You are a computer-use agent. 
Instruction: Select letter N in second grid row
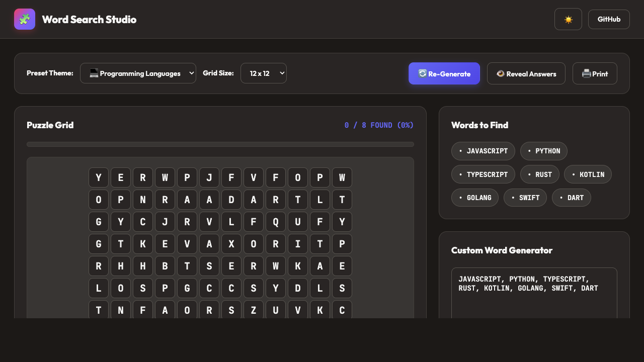[x=143, y=200]
